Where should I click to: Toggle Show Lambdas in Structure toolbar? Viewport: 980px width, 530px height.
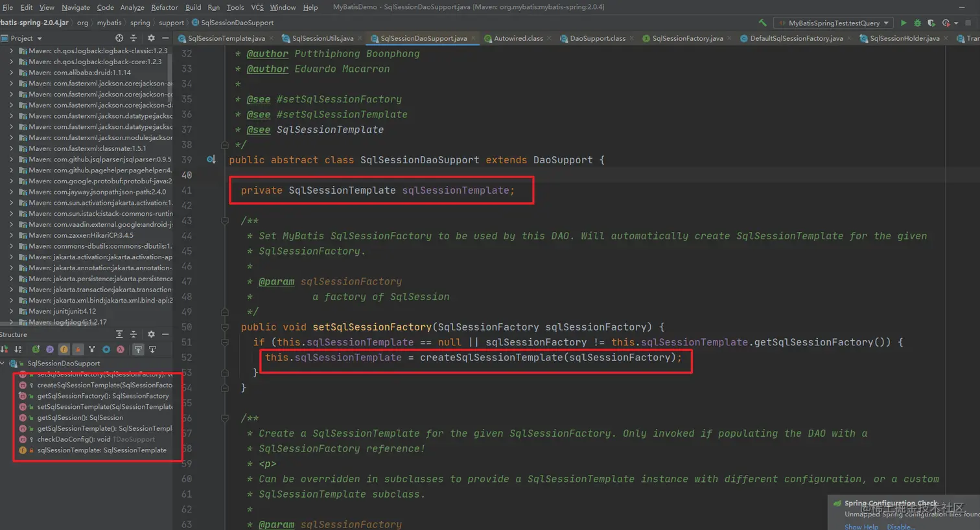click(121, 349)
